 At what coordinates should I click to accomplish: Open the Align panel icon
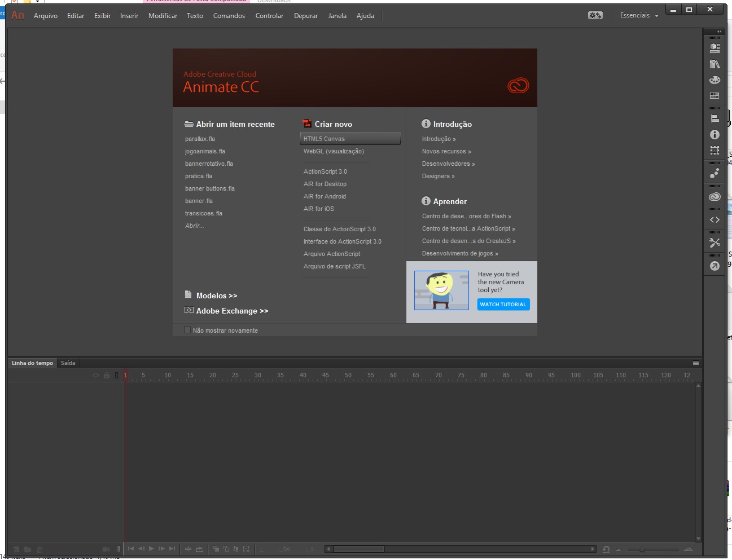pyautogui.click(x=715, y=118)
